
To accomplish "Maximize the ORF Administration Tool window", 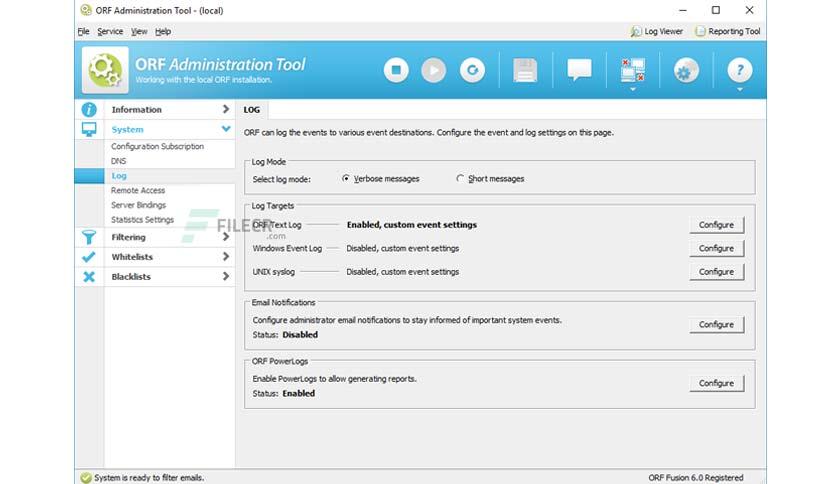I will tap(716, 10).
